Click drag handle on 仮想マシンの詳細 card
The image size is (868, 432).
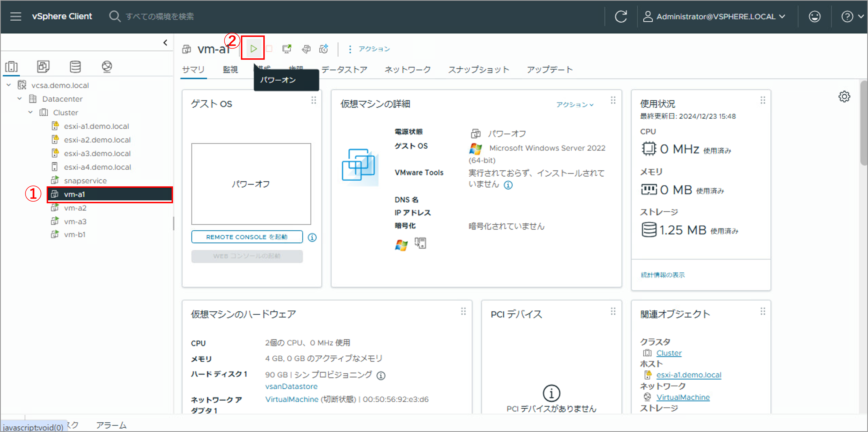click(613, 100)
